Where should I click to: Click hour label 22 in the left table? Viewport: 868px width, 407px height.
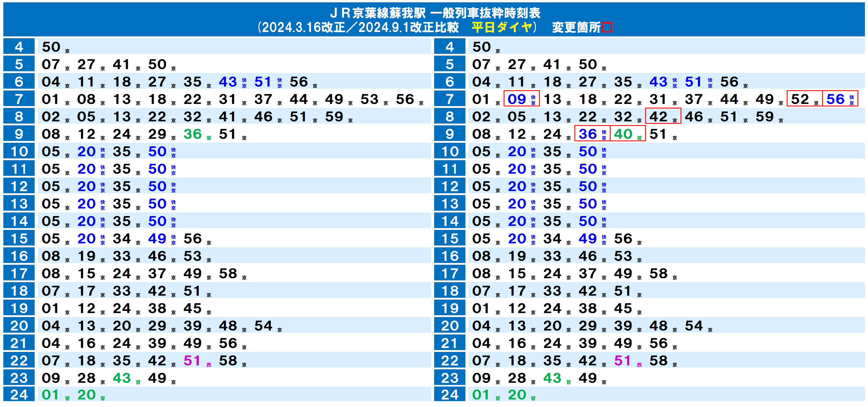click(x=19, y=360)
